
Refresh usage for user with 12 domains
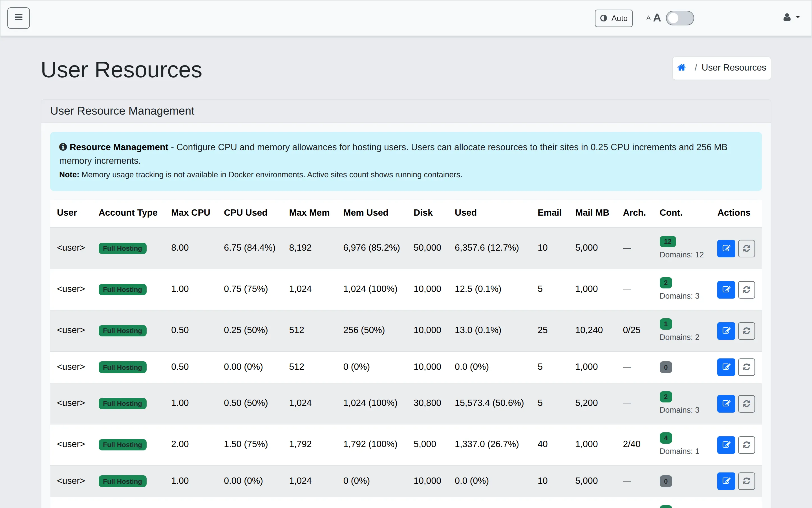pos(746,249)
